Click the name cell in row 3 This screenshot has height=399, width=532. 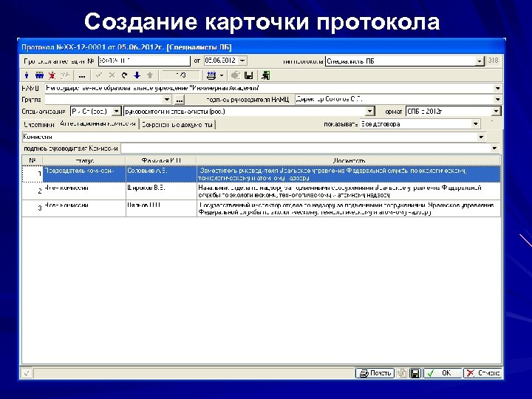tap(161, 208)
